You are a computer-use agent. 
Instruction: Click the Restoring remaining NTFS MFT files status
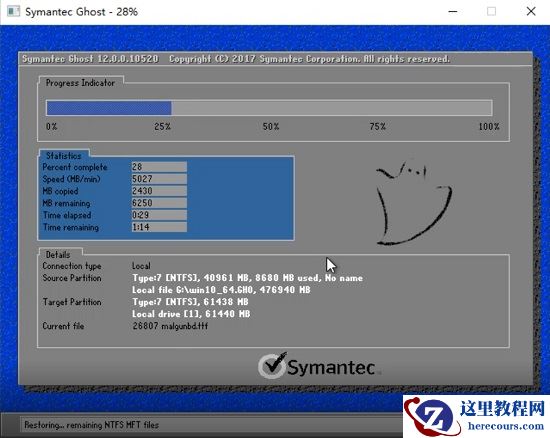pyautogui.click(x=92, y=425)
